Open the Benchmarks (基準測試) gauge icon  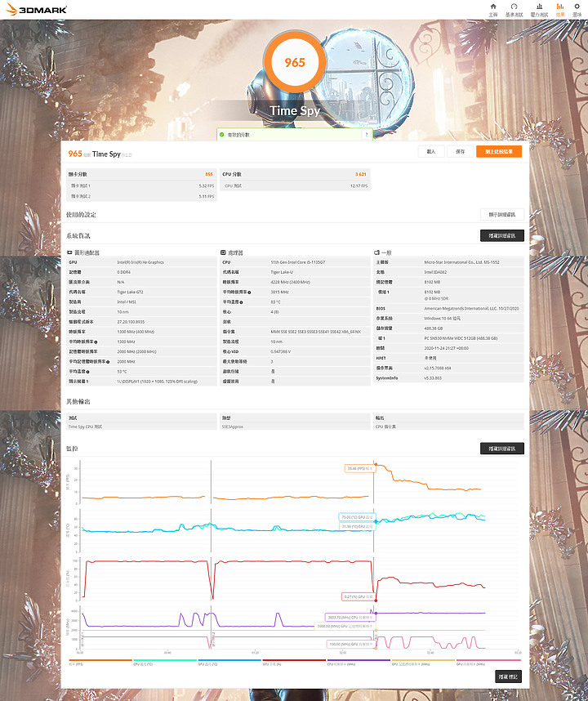pos(514,7)
